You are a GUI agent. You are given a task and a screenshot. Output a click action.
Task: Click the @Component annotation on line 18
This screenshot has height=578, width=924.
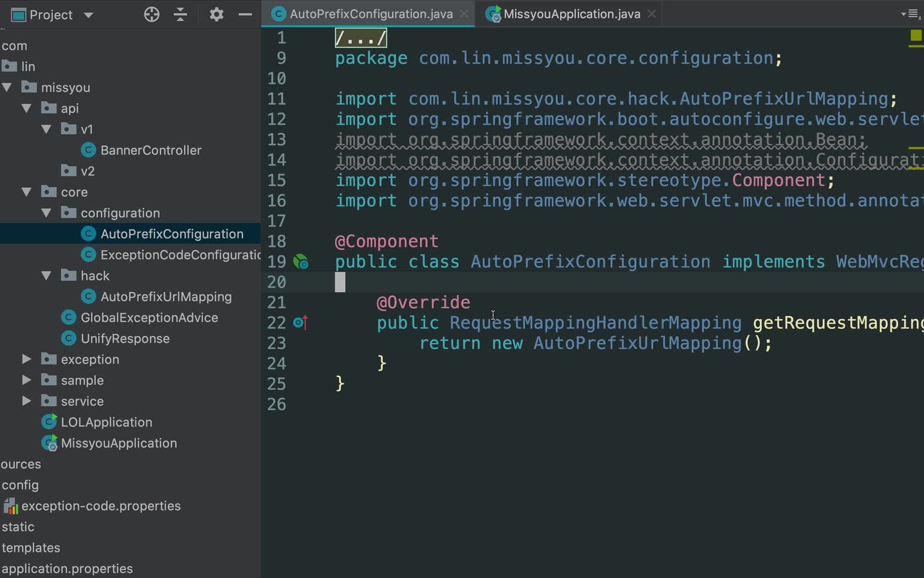387,241
